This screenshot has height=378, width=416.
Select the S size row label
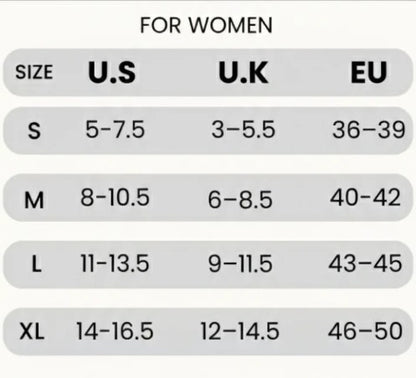[x=34, y=131]
